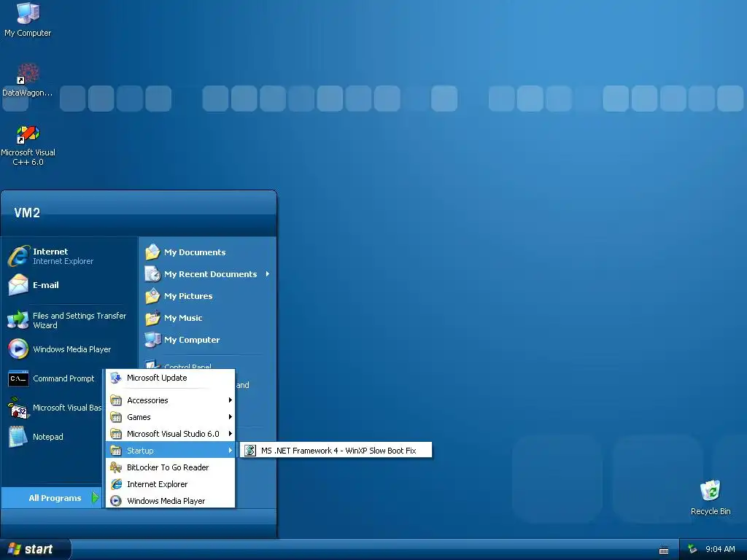Launch MS .NET Framework 4 - WinXP Slow Boot Fix
This screenshot has height=560, width=747.
pos(336,451)
